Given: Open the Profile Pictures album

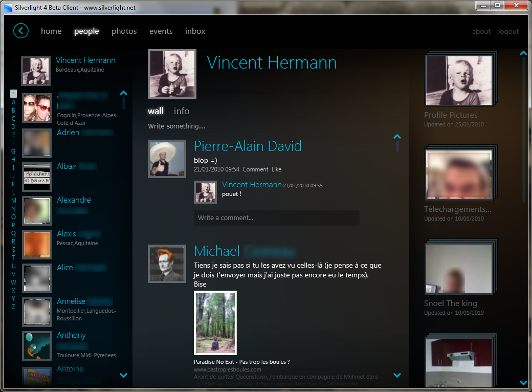Looking at the screenshot, I should 459,81.
